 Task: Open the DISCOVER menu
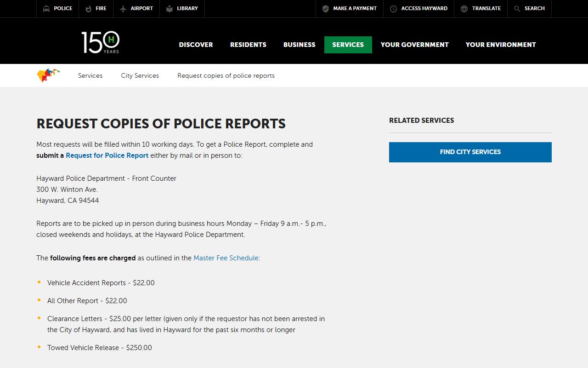196,45
